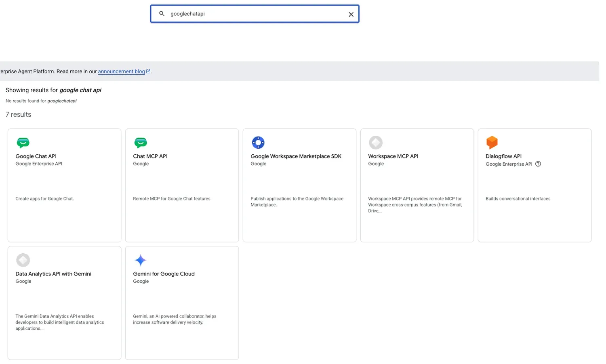Click the Dialogflow API orange icon

(492, 142)
